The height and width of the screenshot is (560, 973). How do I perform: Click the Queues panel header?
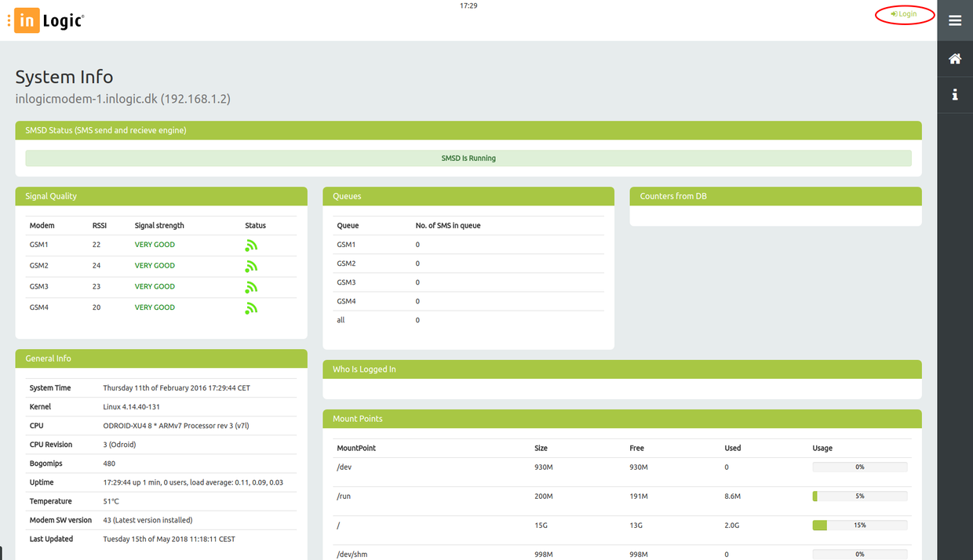(468, 196)
